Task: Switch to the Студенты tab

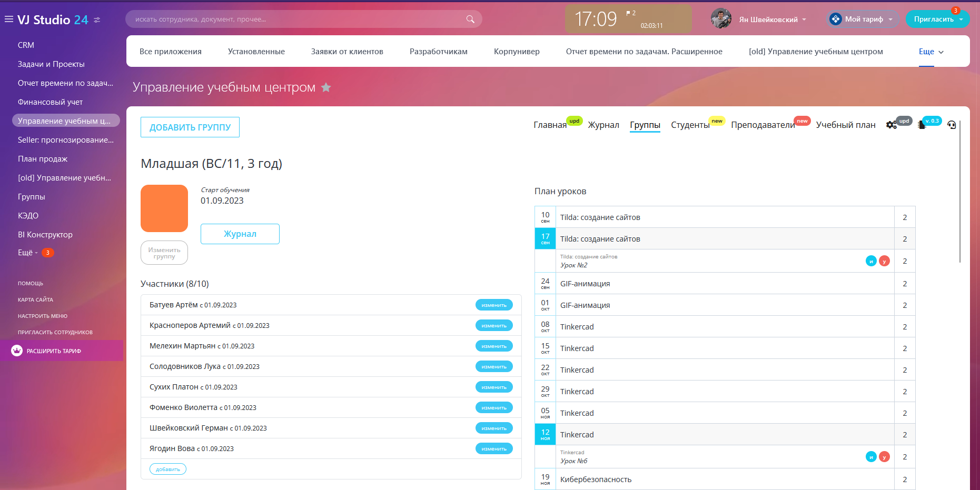Action: click(x=690, y=125)
